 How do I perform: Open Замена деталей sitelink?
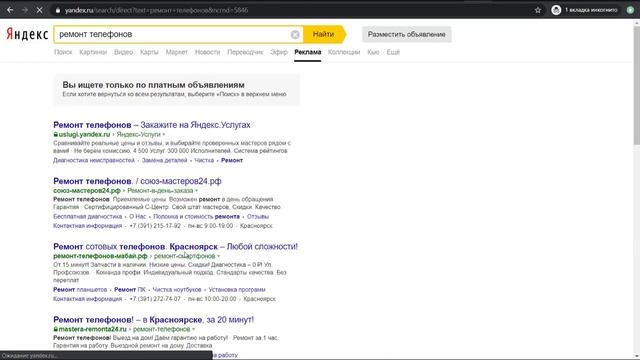[164, 160]
